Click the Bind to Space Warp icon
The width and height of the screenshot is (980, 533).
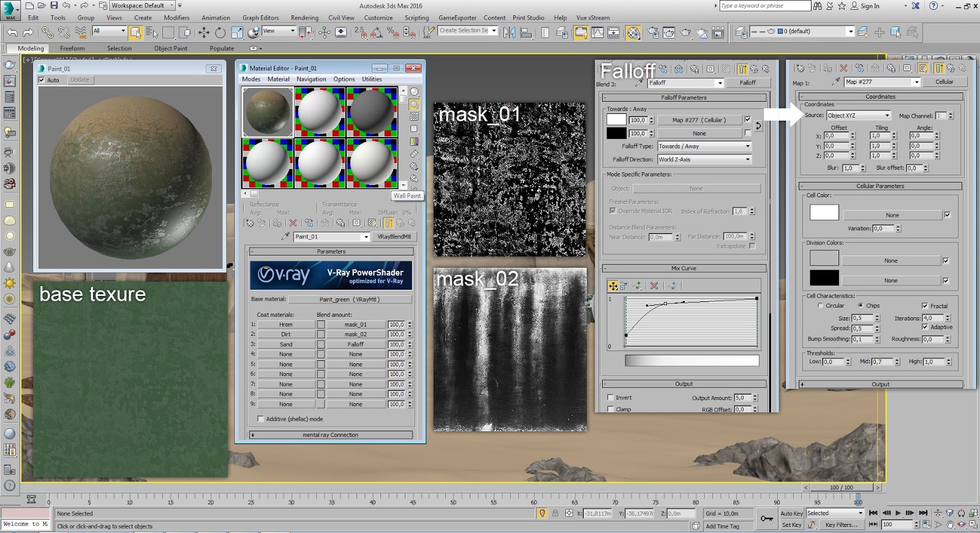(80, 32)
